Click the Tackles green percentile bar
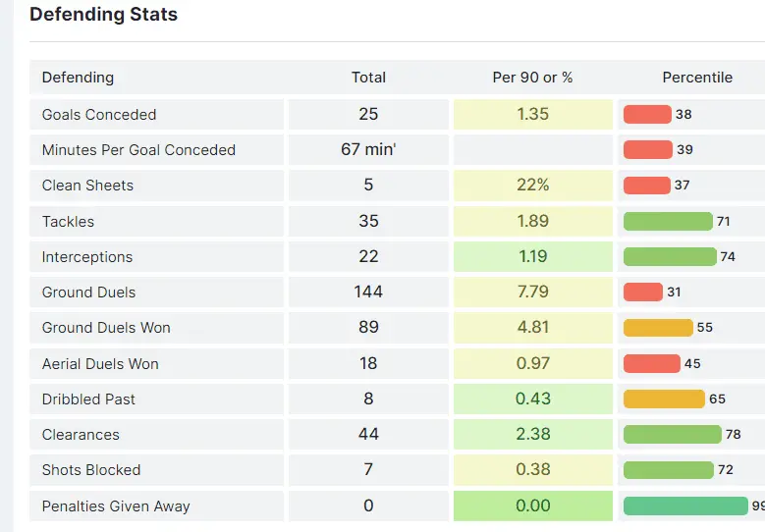Image resolution: width=765 pixels, height=532 pixels. [x=668, y=221]
